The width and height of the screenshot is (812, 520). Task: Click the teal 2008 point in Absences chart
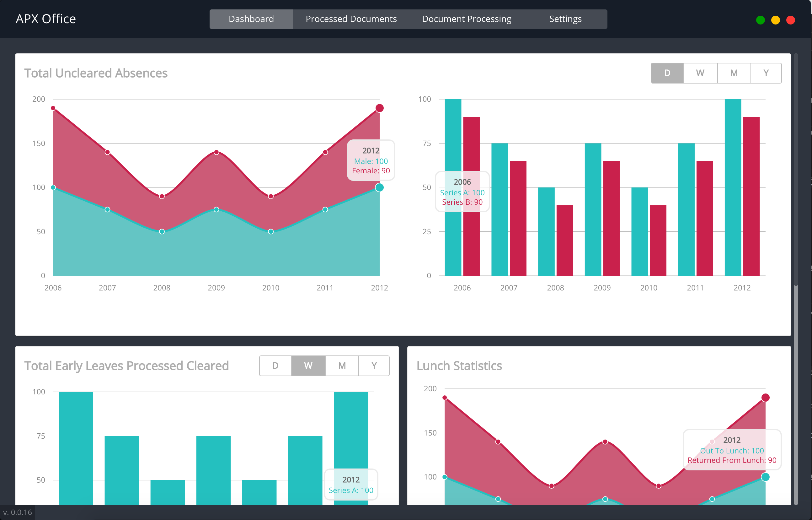click(162, 232)
